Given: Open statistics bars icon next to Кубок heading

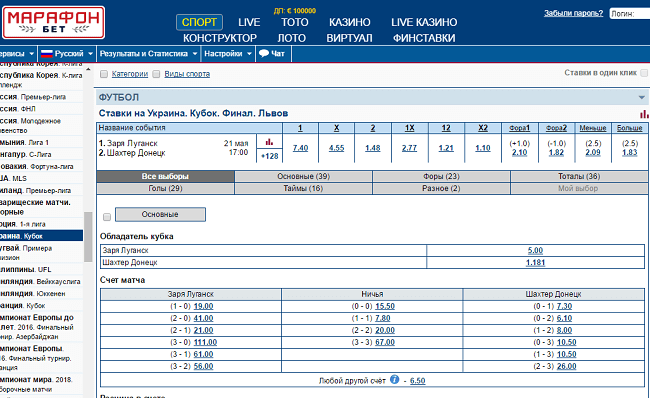Looking at the screenshot, I should (x=644, y=114).
